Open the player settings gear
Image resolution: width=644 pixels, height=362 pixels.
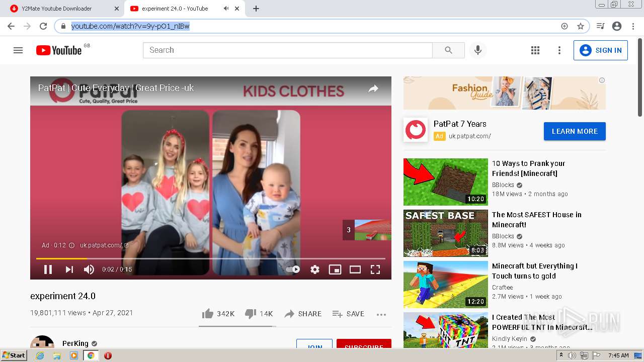coord(315,269)
